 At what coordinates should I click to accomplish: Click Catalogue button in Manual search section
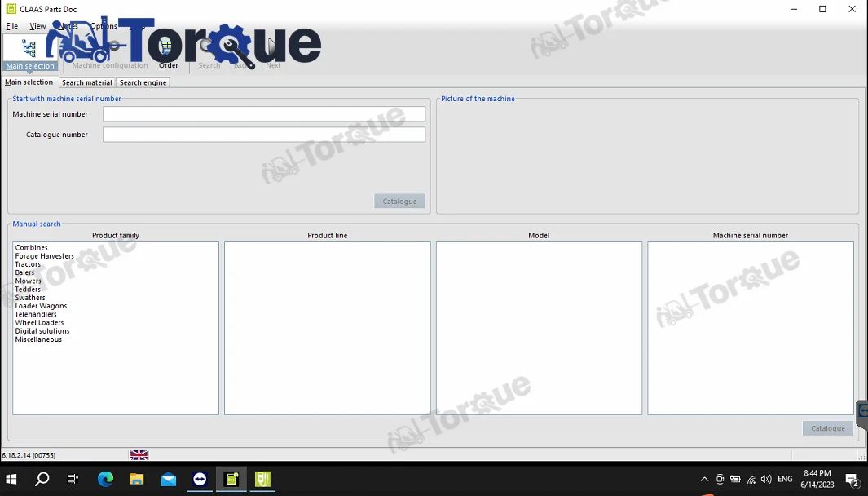click(827, 428)
